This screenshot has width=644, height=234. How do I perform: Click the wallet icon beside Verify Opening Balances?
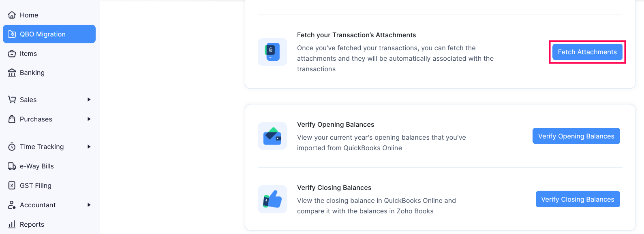click(272, 136)
